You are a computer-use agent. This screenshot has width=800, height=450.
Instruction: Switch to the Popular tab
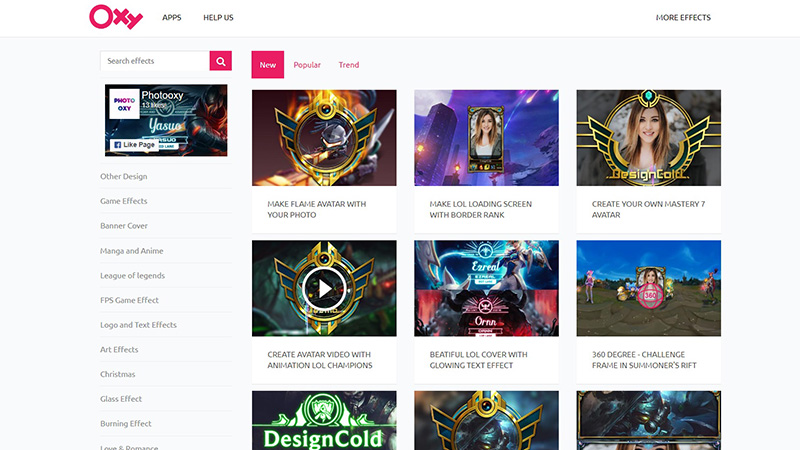(x=307, y=65)
